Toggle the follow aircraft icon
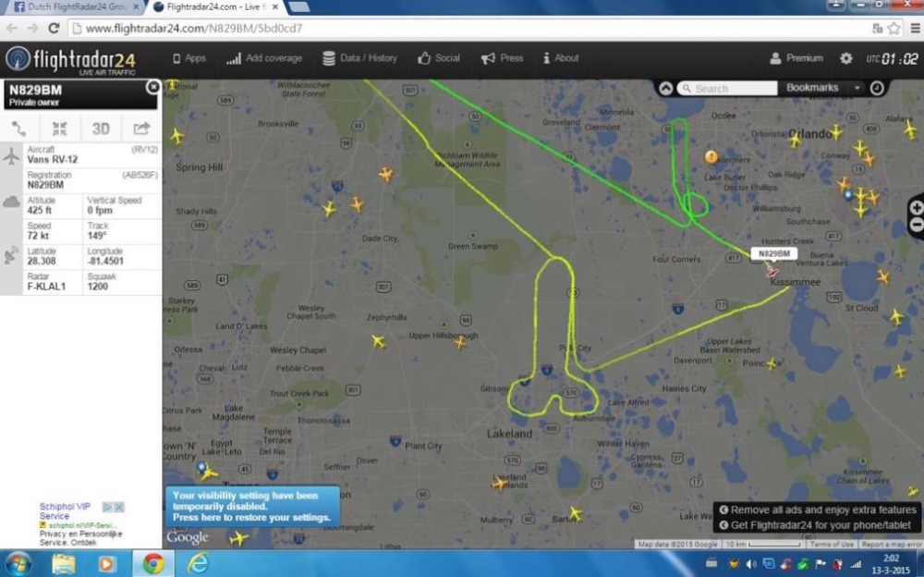The image size is (924, 577). 59,129
